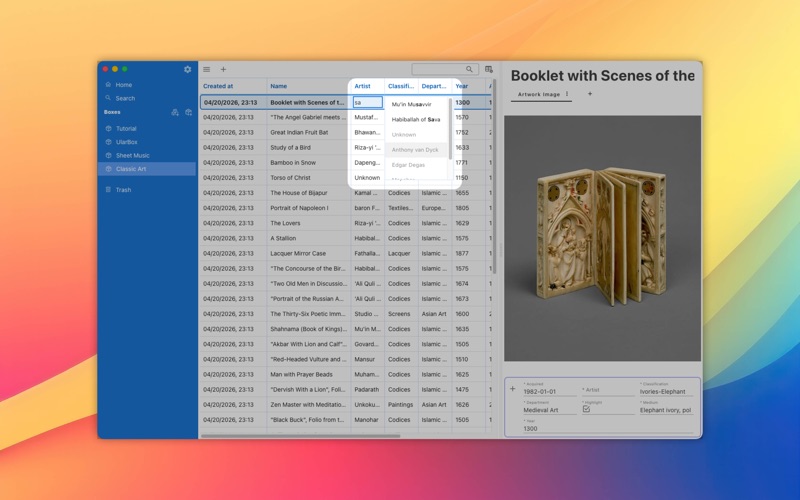Choose Mu'in Musavvir from artist suggestions

417,104
